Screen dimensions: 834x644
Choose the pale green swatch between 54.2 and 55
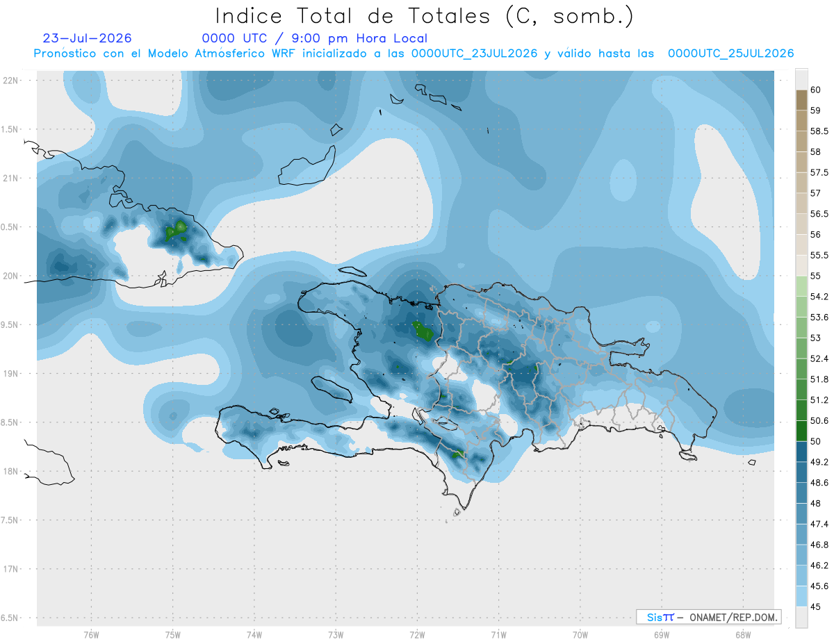point(801,286)
